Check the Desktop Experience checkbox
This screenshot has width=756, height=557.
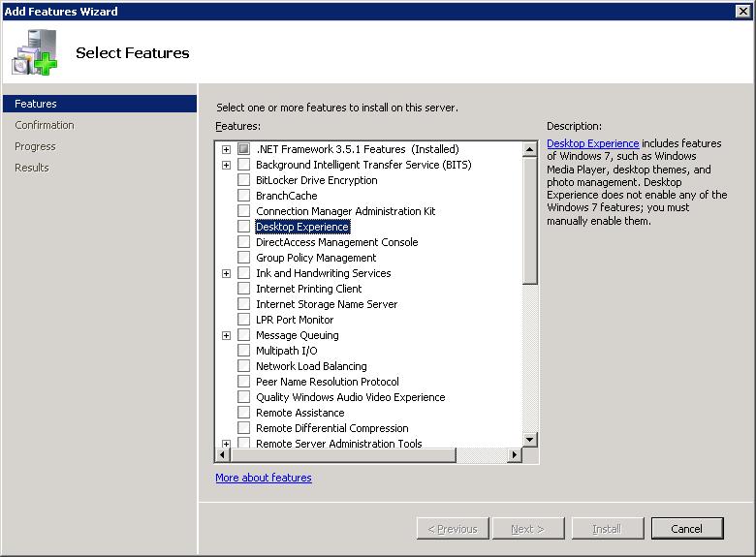click(243, 227)
